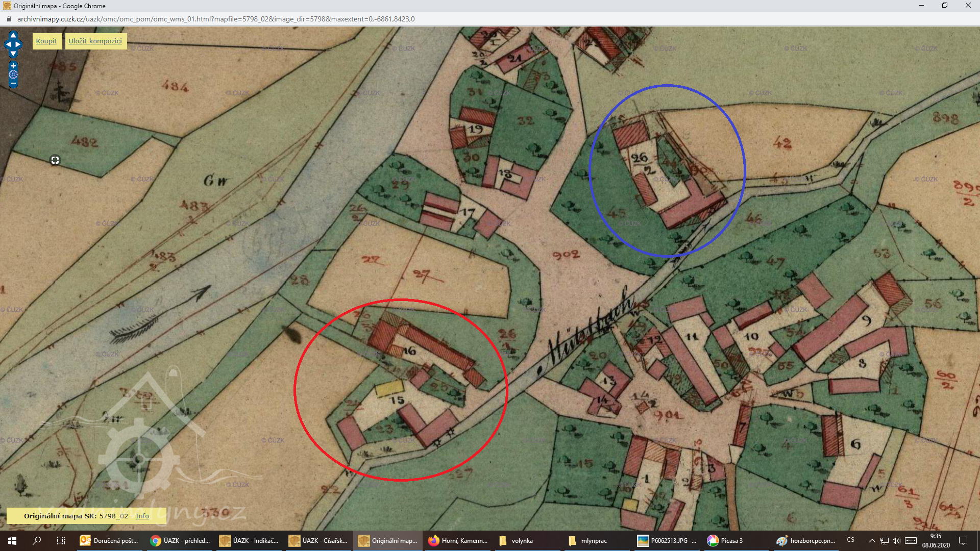Click the site padlock icon

tap(9, 19)
